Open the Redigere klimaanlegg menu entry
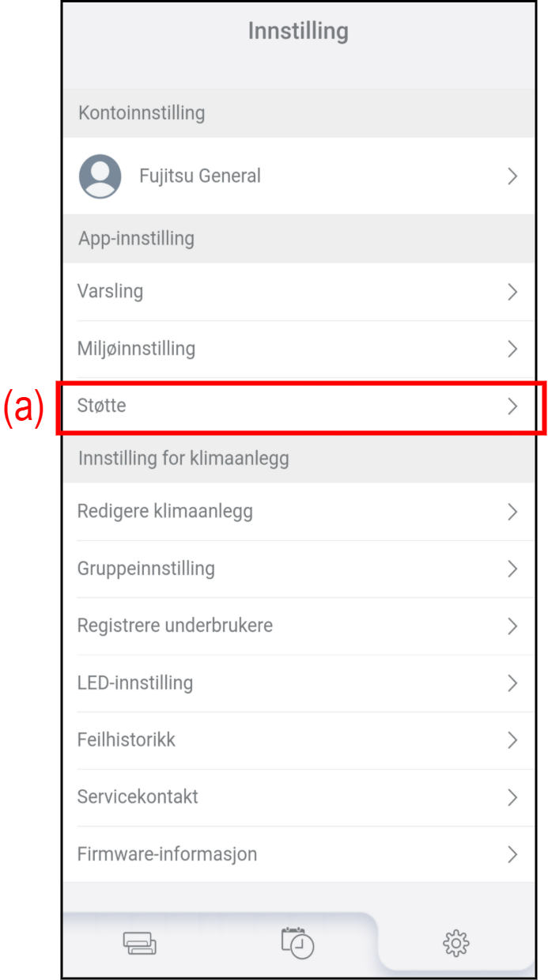Screen dimensions: 548x980 (165, 511)
